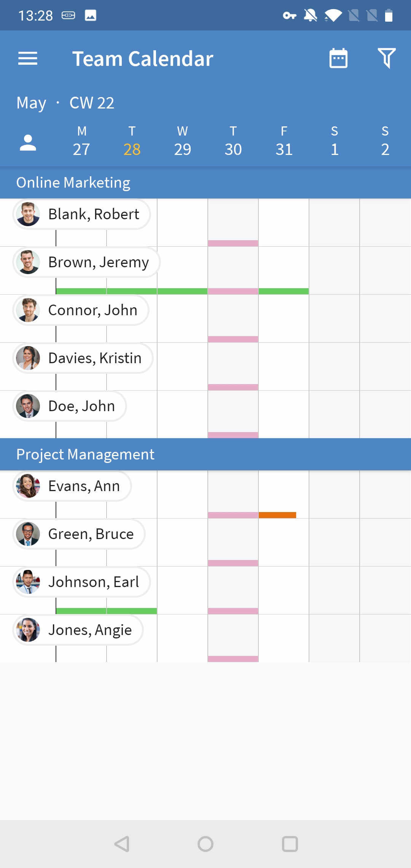411x868 pixels.
Task: Collapse the Online Marketing group header
Action: pyautogui.click(x=205, y=183)
